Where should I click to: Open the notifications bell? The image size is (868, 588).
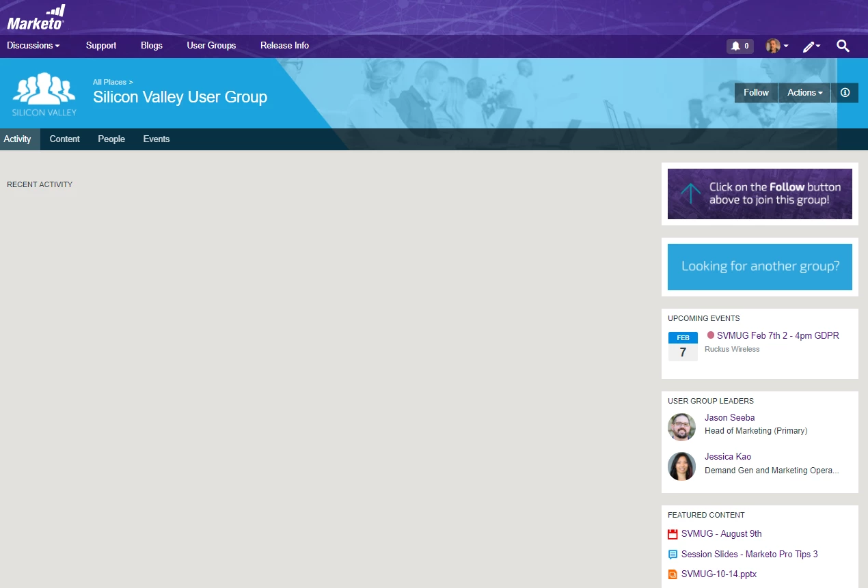(740, 46)
